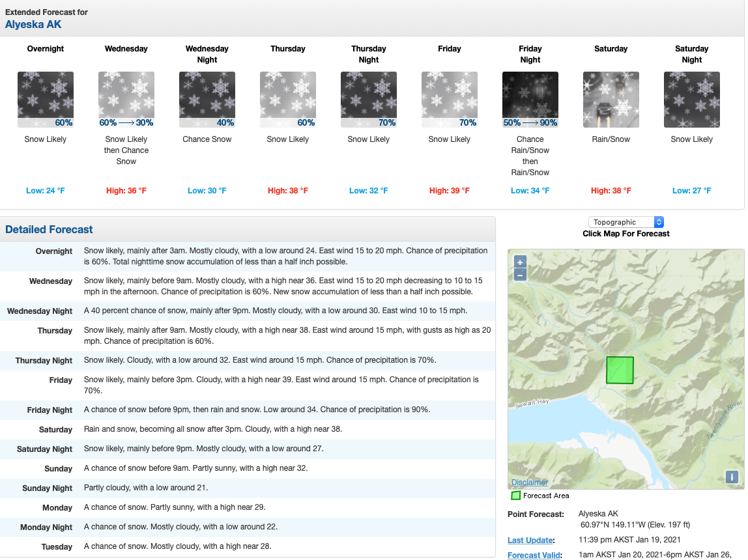The width and height of the screenshot is (748, 560).
Task: Select the 'Low: 24 °F' overnight temperature
Action: 46,191
